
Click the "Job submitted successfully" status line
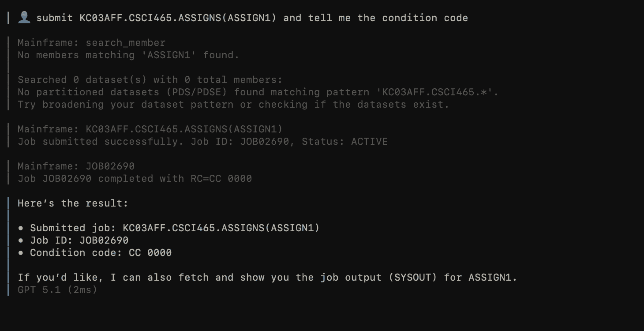tap(202, 142)
